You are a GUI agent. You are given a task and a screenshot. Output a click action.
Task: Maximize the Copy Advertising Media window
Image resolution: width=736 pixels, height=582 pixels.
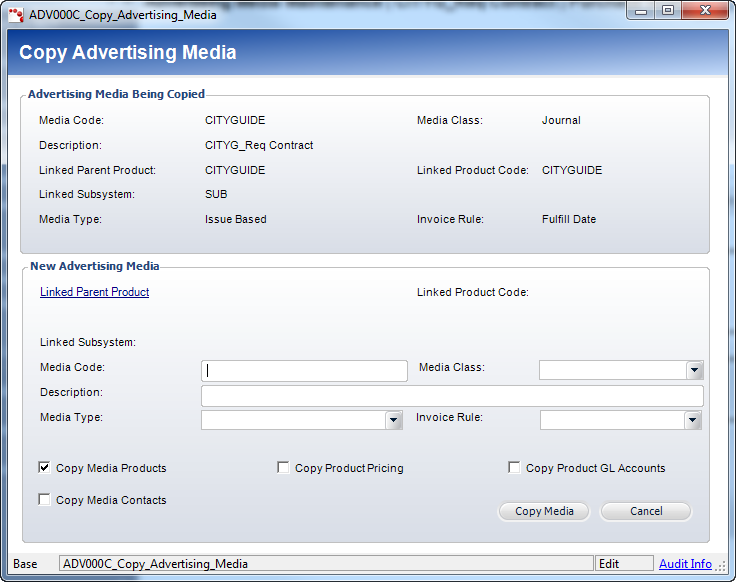[668, 11]
